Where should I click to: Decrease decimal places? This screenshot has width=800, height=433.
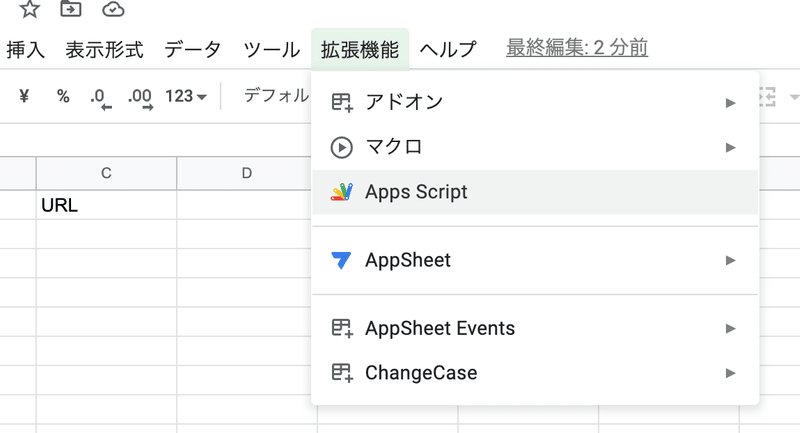(101, 97)
